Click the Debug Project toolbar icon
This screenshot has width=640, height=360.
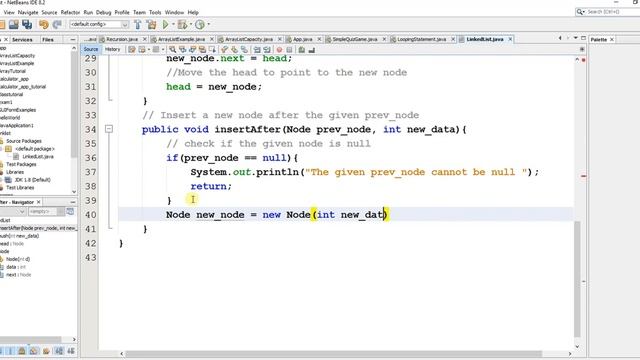click(x=182, y=24)
